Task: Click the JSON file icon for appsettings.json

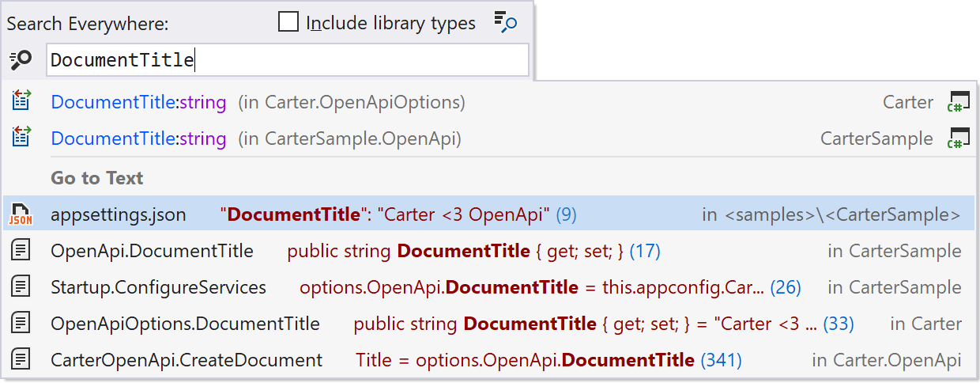Action: pyautogui.click(x=21, y=214)
